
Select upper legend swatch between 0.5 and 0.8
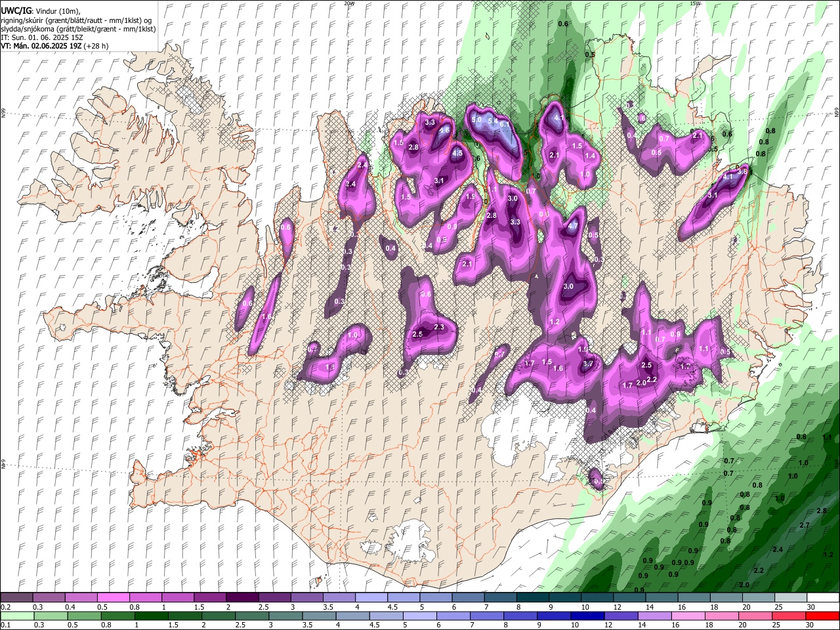(x=114, y=598)
